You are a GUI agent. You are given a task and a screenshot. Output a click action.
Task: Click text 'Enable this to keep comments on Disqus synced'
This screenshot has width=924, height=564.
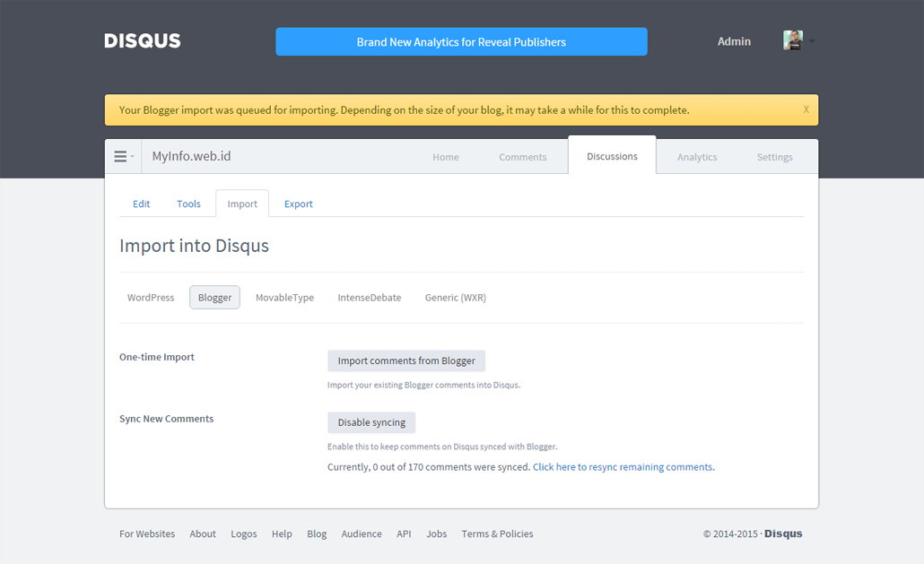click(416, 447)
